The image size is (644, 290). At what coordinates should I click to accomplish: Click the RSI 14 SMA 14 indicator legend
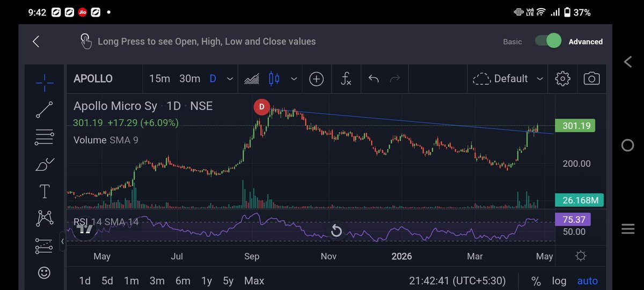point(106,221)
